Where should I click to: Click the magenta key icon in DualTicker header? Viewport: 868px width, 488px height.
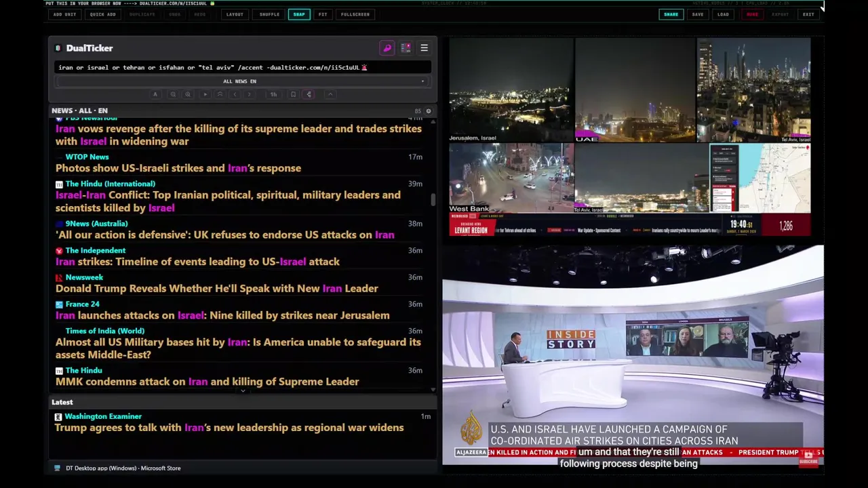click(x=387, y=48)
